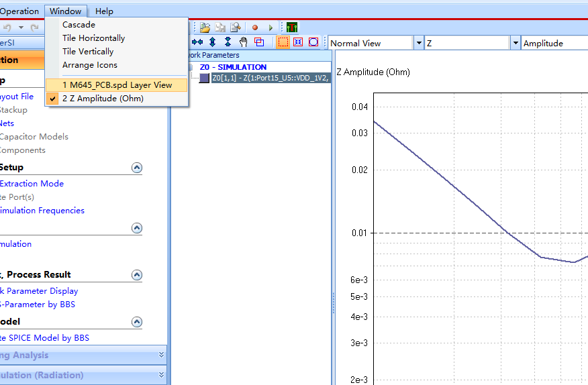Click the grayed Stackup item
The height and width of the screenshot is (385, 588).
click(13, 110)
